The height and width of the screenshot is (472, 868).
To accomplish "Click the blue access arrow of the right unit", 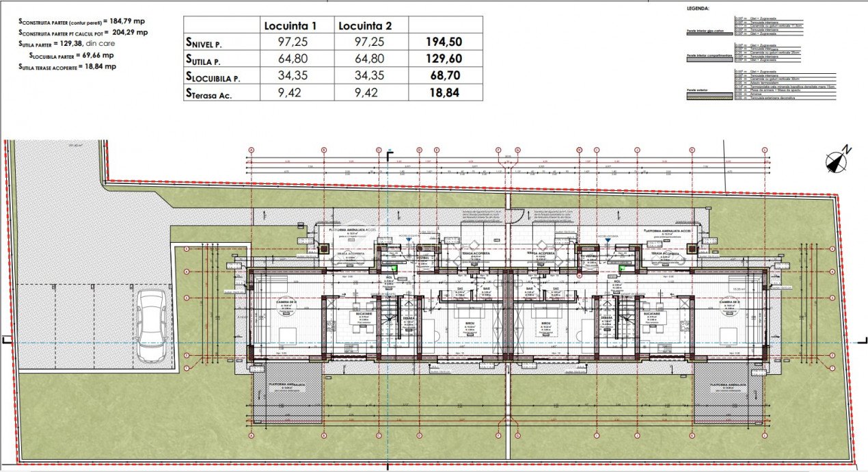I will coord(606,240).
